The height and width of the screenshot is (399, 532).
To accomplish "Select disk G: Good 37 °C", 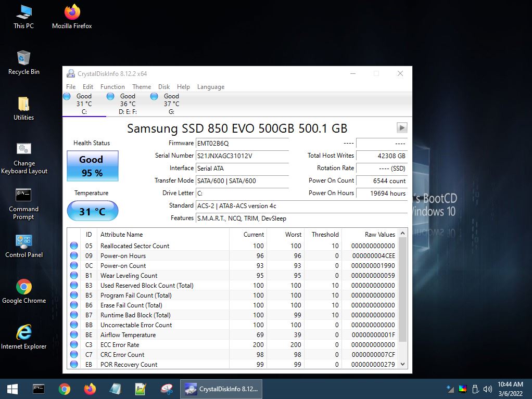I will tap(171, 104).
